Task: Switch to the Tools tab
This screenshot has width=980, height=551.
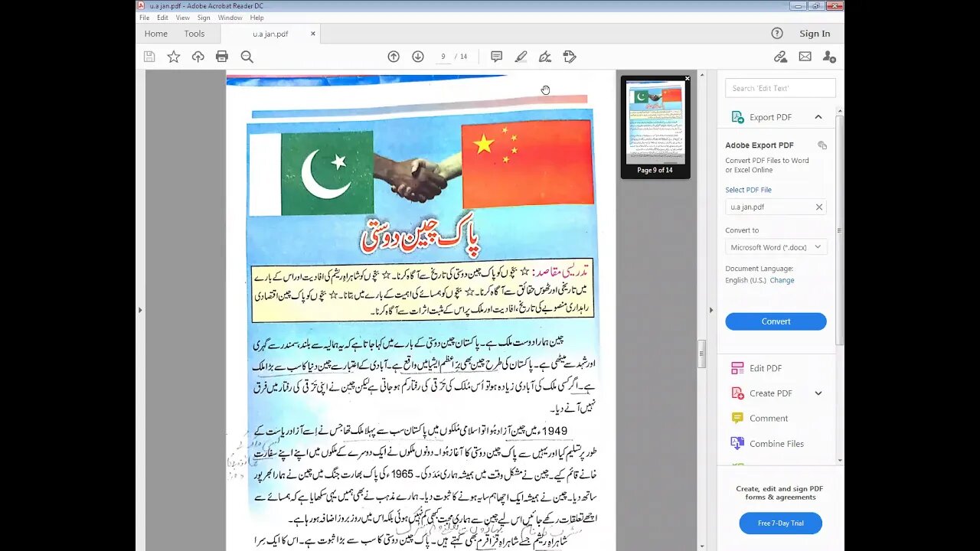Action: tap(194, 34)
